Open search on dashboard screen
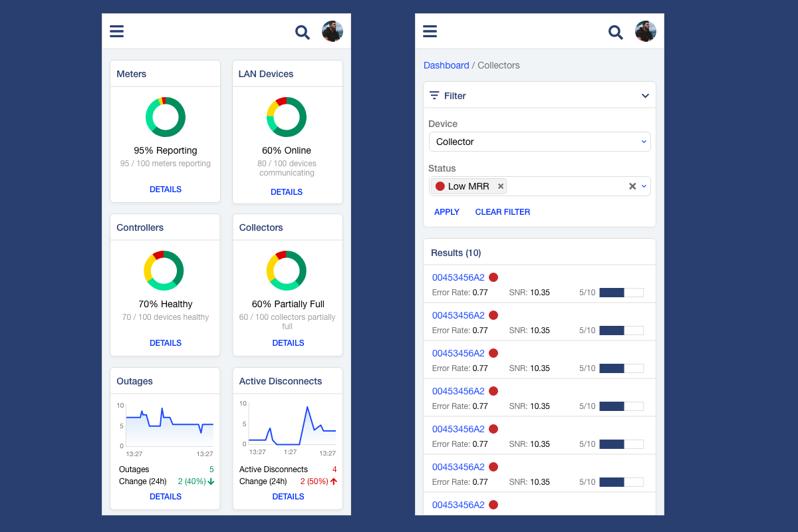Image resolution: width=798 pixels, height=532 pixels. pos(303,32)
